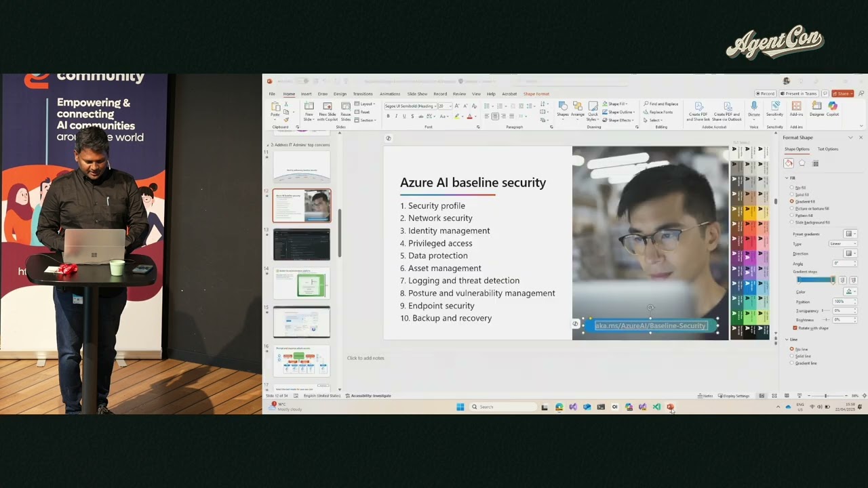This screenshot has width=868, height=488.
Task: Select Size & Properties icon in Format Shape
Action: click(x=816, y=163)
